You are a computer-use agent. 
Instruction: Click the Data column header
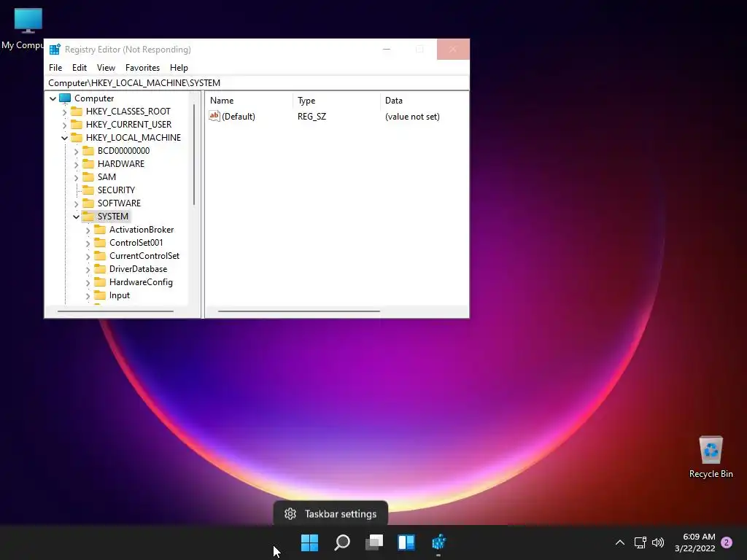pos(424,101)
